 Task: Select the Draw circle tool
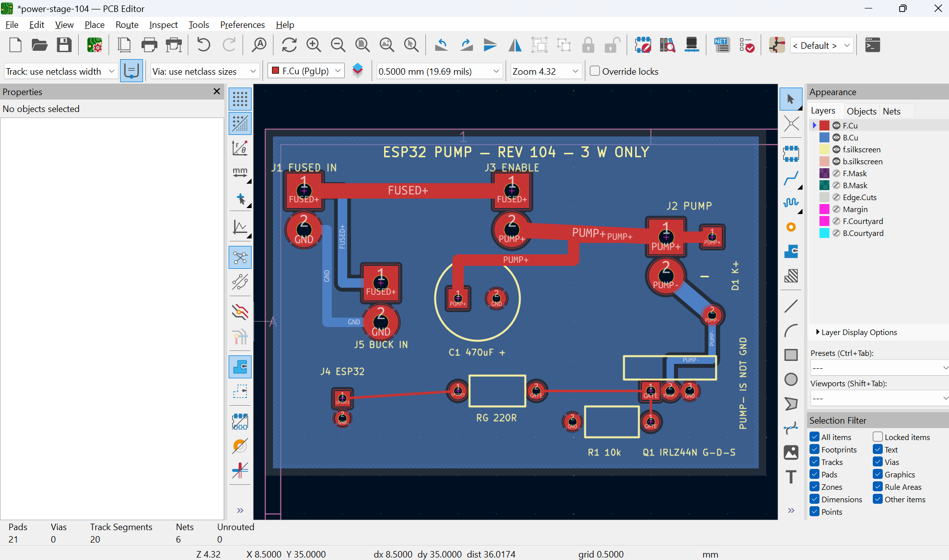(791, 379)
